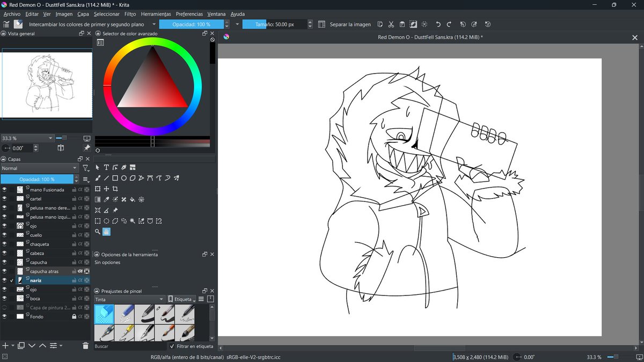Click the Cut scissors icon in toolbar
This screenshot has width=644, height=362.
[x=391, y=24]
